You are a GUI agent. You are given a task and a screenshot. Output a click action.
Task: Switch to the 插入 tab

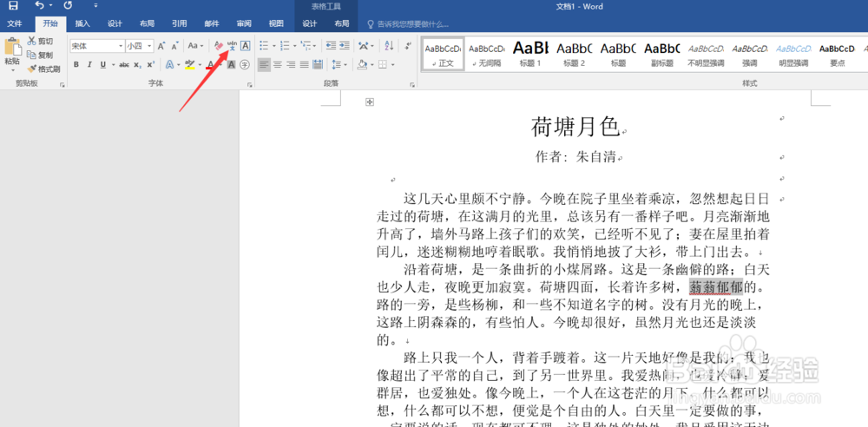82,23
